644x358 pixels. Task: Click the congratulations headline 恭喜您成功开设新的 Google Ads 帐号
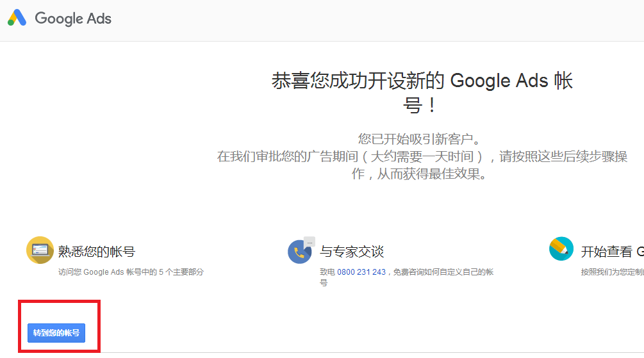coord(422,92)
